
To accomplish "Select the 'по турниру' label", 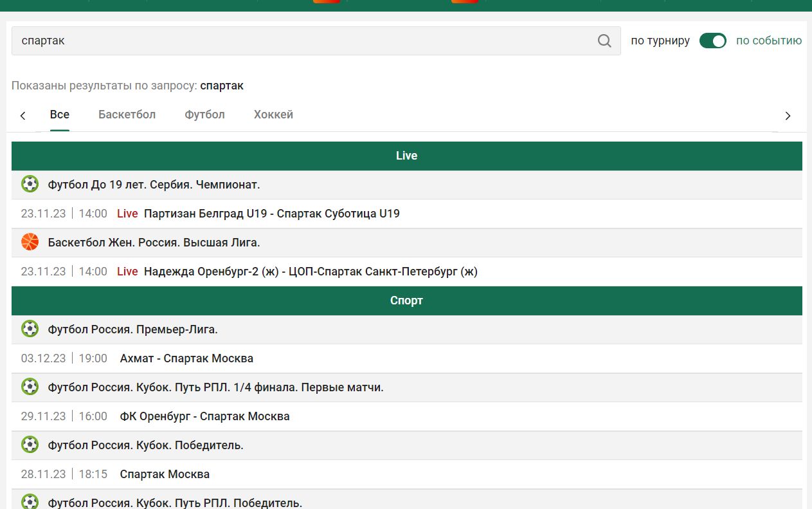I will tap(660, 41).
